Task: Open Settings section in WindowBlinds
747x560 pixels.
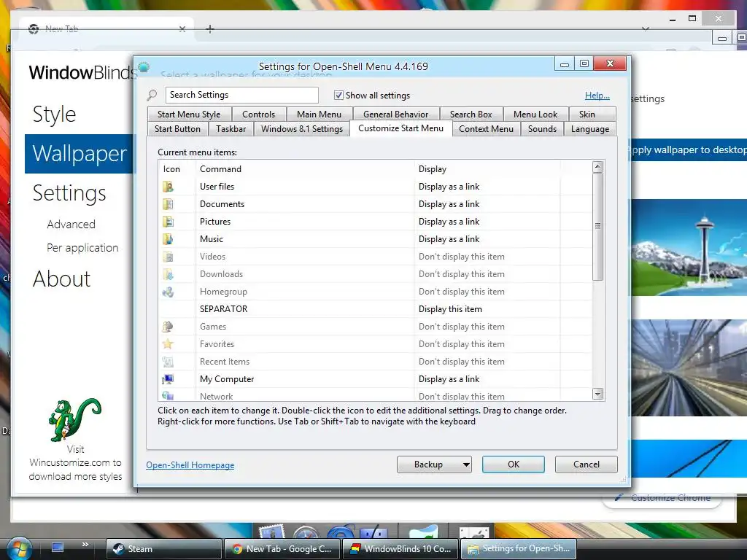Action: [69, 192]
